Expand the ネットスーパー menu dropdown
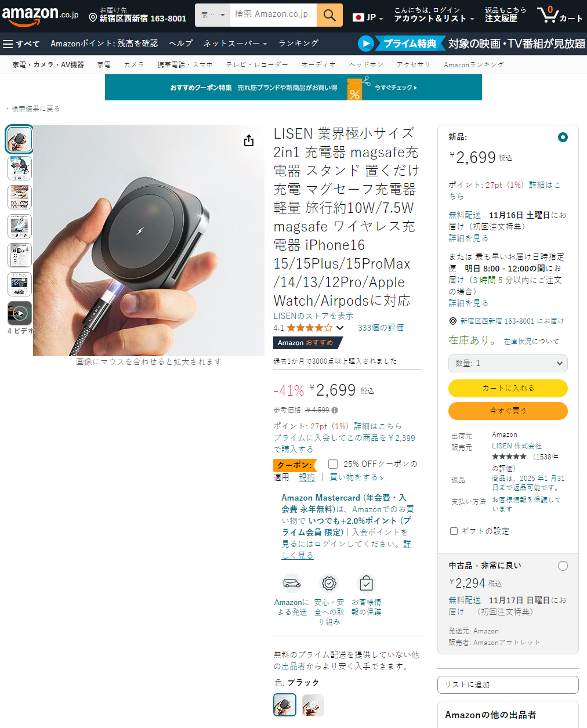The image size is (587, 728). pyautogui.click(x=235, y=44)
